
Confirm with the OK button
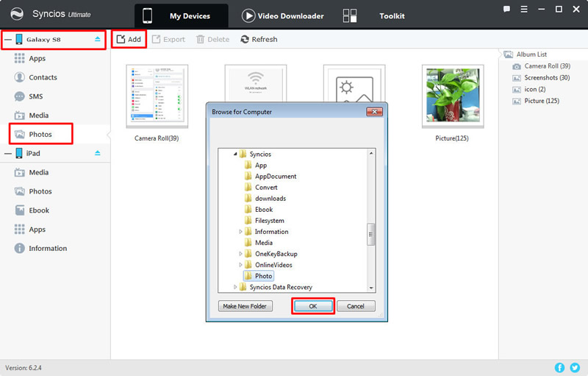[x=313, y=306]
